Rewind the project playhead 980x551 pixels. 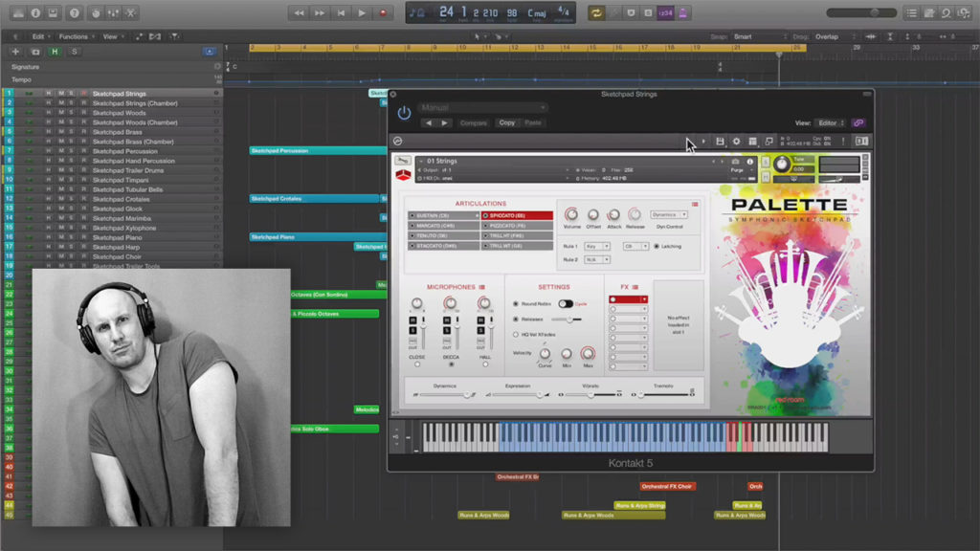pyautogui.click(x=299, y=13)
